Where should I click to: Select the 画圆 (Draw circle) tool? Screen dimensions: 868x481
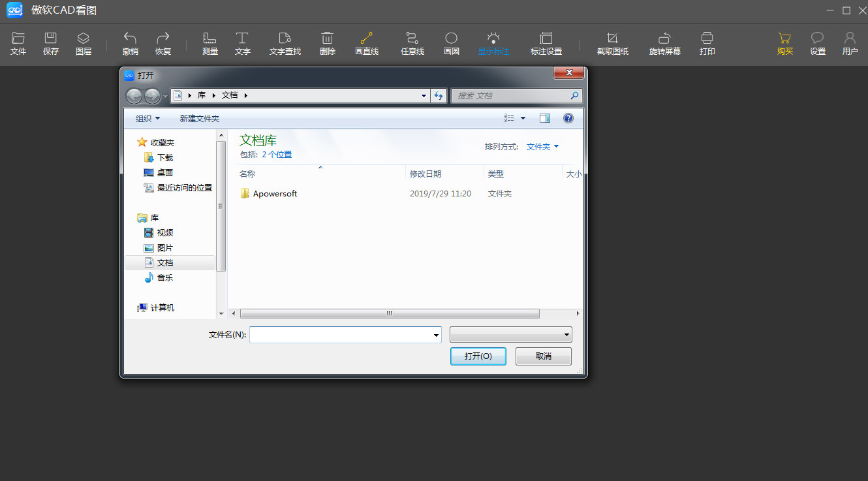(452, 44)
